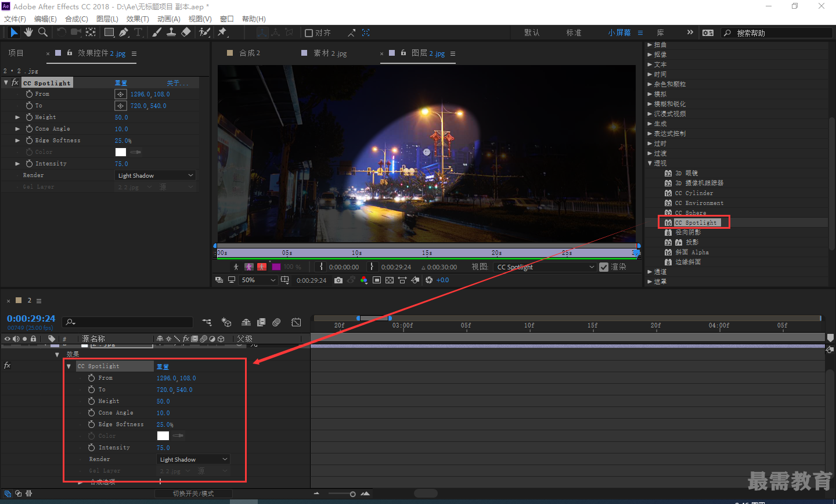
Task: Open the Graph Editor icon
Action: [296, 322]
